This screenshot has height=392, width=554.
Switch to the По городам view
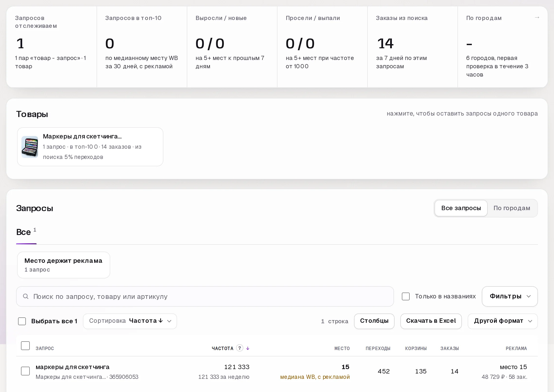[512, 208]
